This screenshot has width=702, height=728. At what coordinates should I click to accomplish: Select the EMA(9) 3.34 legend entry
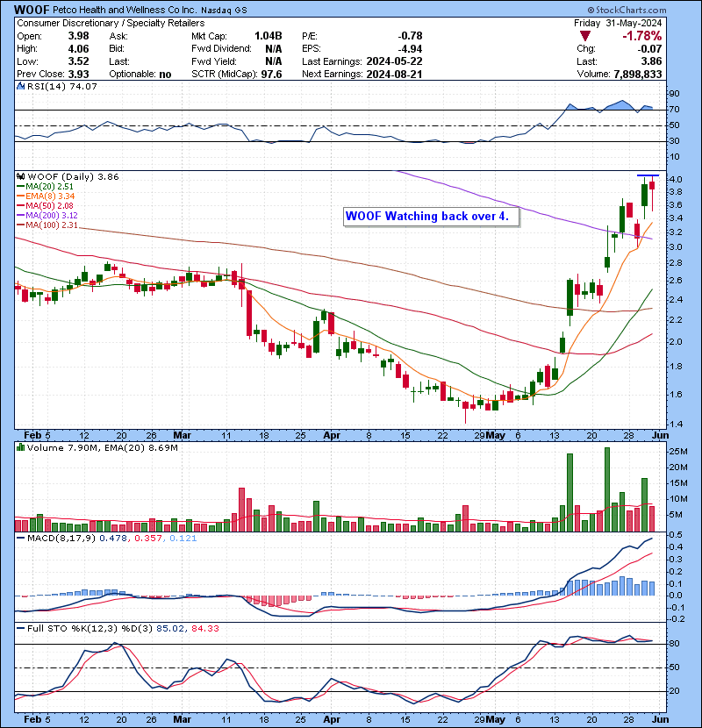[x=47, y=196]
